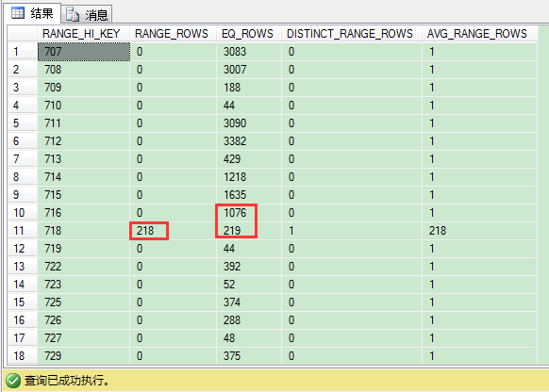Select cell with RANGE_HI_KEY 723
549x392 pixels.
[x=84, y=285]
